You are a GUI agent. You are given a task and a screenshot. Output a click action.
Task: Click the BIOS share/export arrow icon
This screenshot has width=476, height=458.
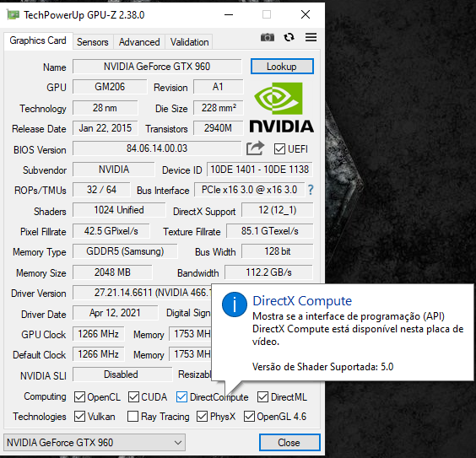pos(255,148)
